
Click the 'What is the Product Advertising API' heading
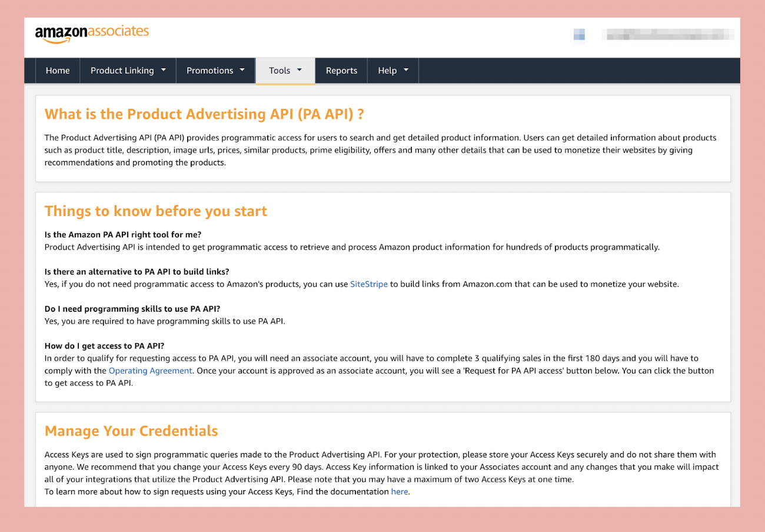tap(204, 114)
